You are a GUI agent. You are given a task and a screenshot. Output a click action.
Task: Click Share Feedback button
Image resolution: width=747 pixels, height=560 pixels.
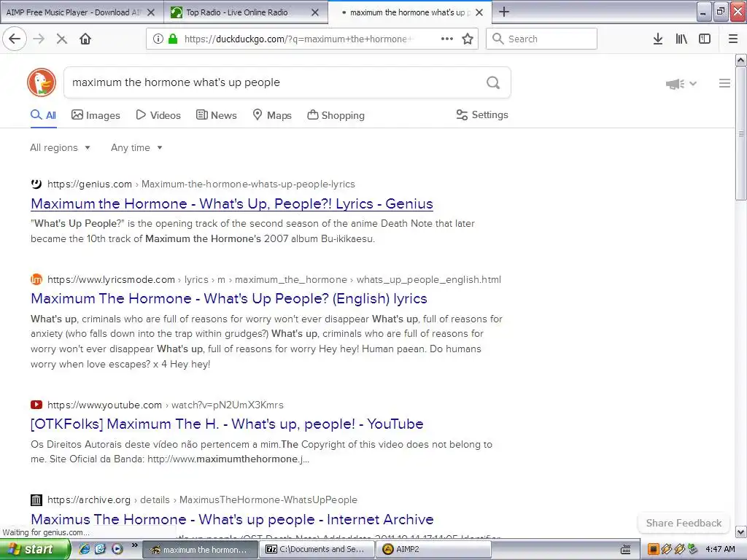click(684, 523)
